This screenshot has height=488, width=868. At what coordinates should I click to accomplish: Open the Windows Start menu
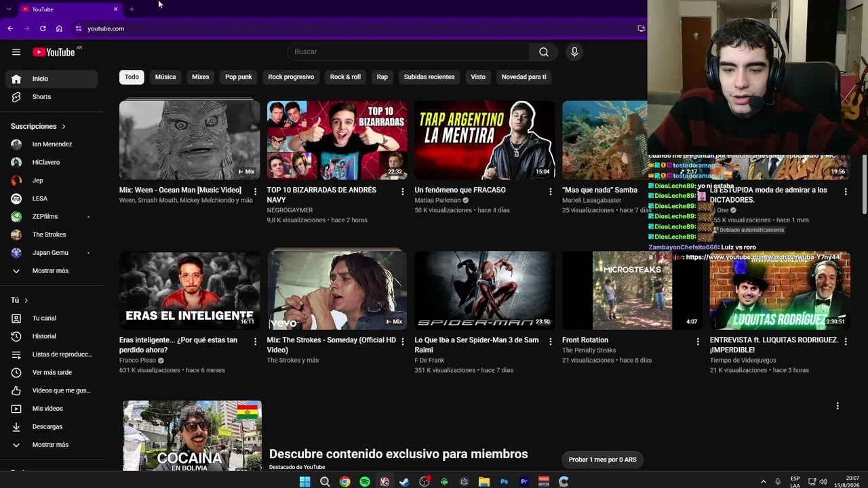305,482
